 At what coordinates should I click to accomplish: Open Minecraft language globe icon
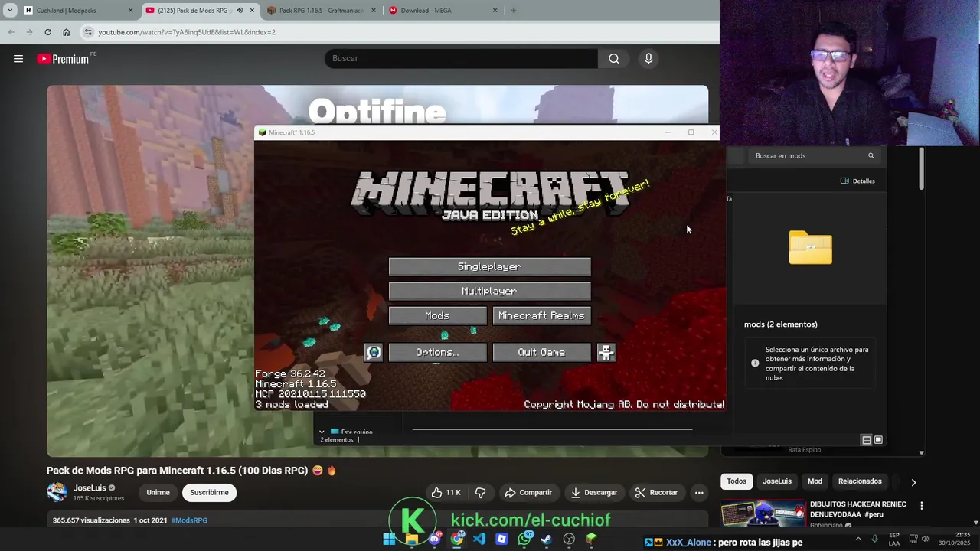374,352
